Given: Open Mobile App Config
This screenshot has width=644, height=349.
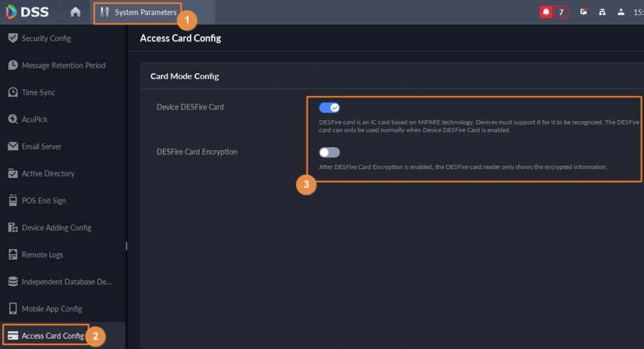Looking at the screenshot, I should [52, 309].
